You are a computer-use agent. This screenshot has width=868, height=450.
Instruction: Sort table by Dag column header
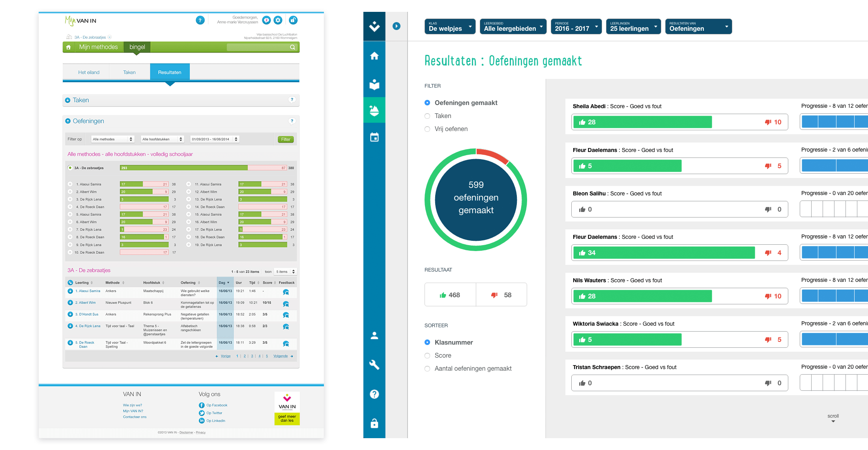(225, 283)
